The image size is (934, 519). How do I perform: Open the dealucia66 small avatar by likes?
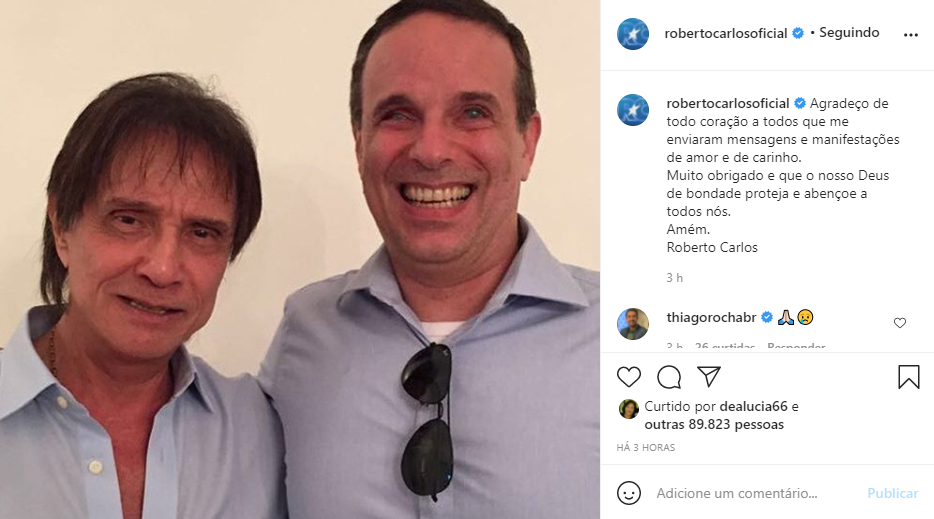point(628,408)
